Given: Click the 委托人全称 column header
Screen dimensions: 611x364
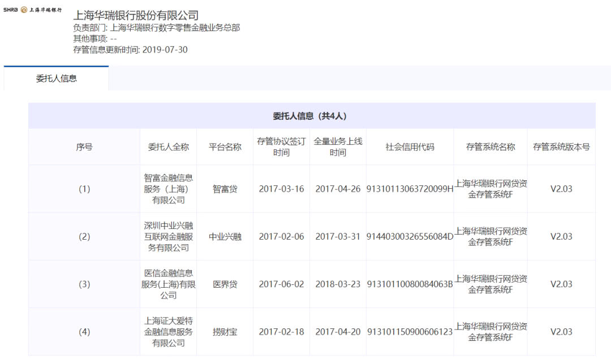Looking at the screenshot, I should (x=169, y=147).
